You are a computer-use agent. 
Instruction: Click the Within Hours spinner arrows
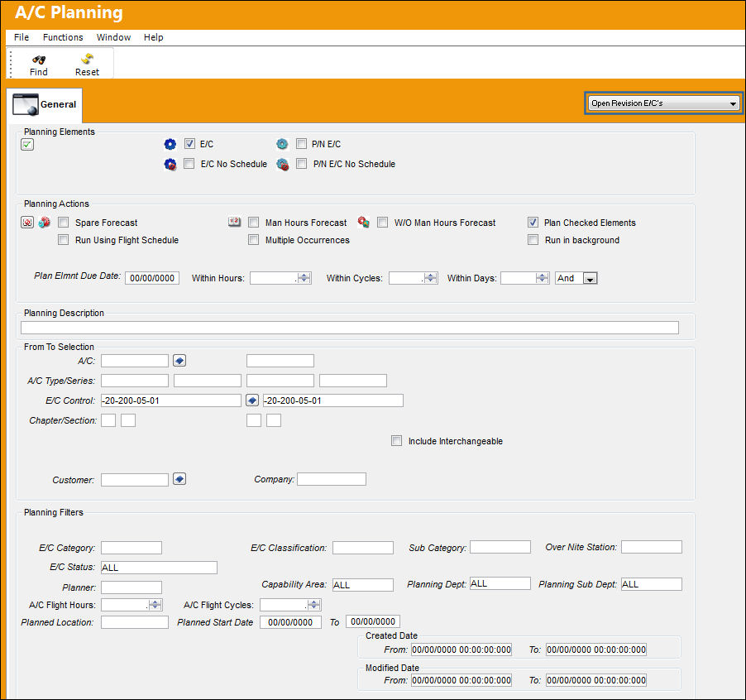tap(304, 278)
